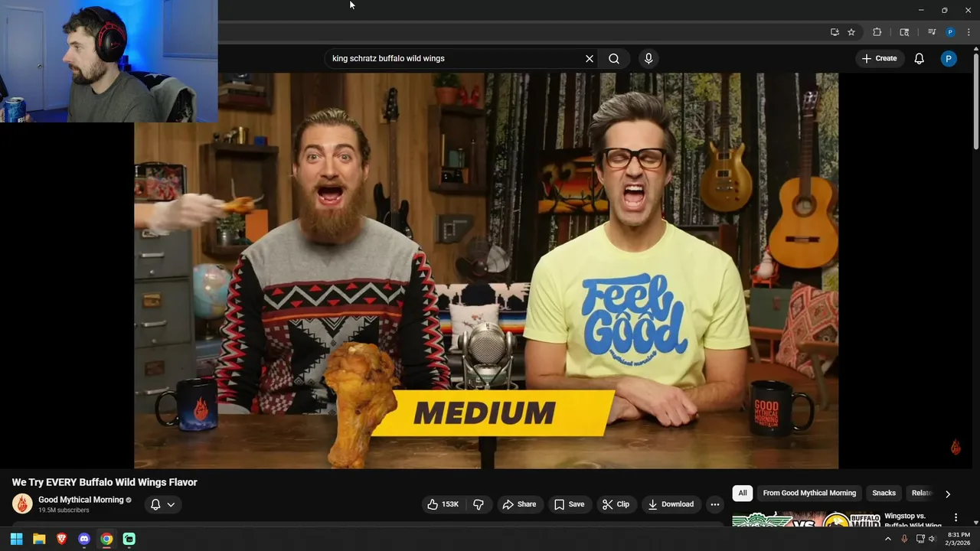
Task: Click the page vertical scrollbar
Action: click(x=975, y=99)
